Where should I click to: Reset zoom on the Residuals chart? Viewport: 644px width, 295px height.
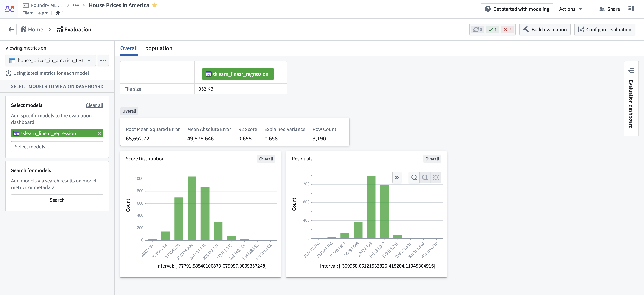(x=436, y=178)
